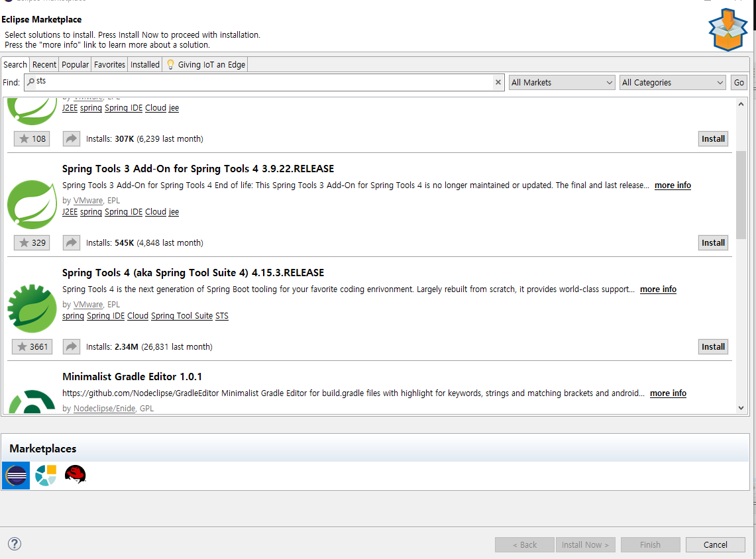Switch to the Installed tab

(x=145, y=64)
